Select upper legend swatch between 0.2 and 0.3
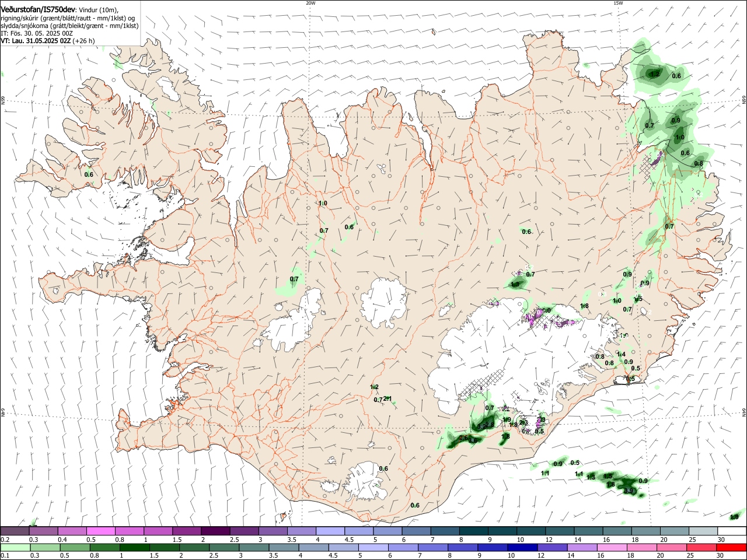This screenshot has width=747, height=560. pyautogui.click(x=15, y=531)
